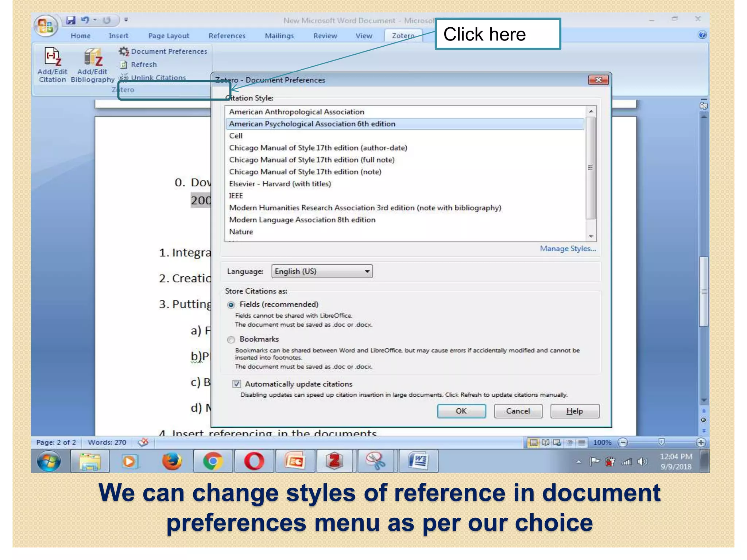Open Word Help question mark icon
Viewport: 747px width, 560px height.
click(702, 35)
